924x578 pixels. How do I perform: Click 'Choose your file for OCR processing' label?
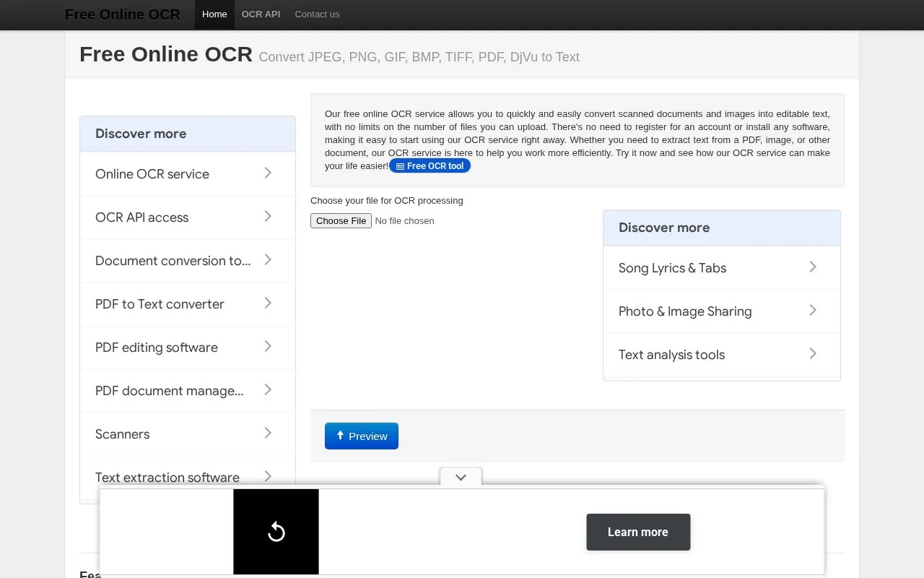click(387, 201)
